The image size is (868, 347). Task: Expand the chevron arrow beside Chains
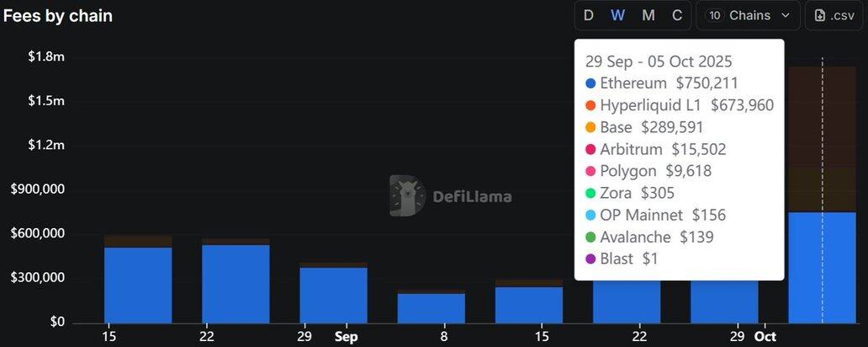(x=786, y=15)
